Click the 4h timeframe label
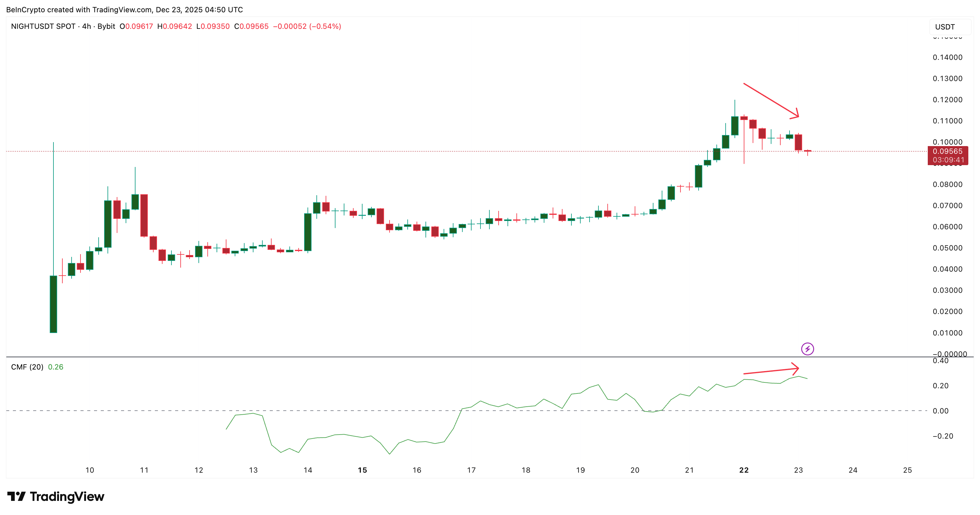The height and width of the screenshot is (515, 980). point(86,27)
